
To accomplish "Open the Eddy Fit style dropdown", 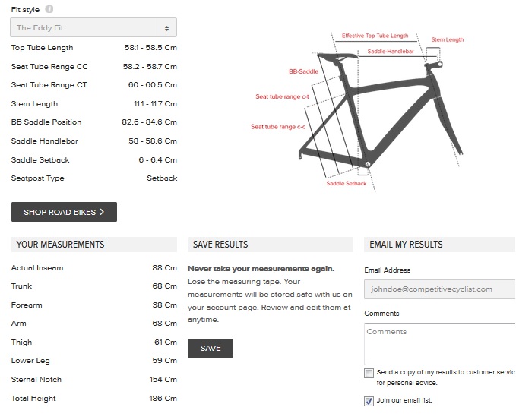I will 93,28.
